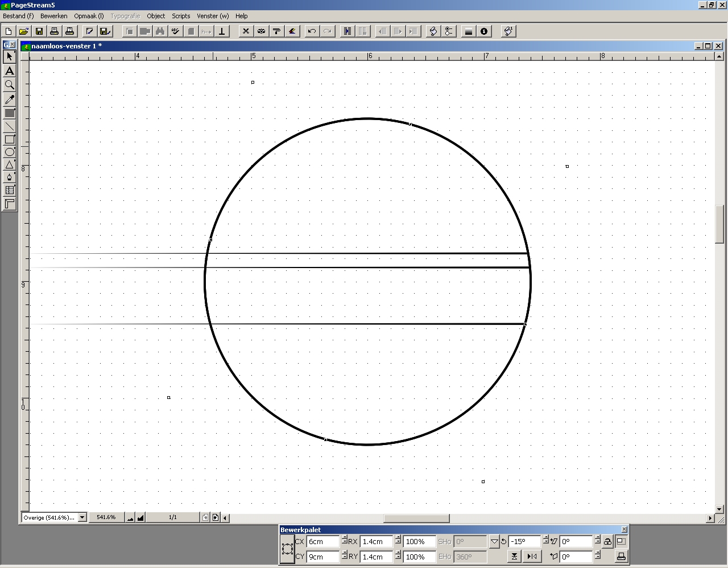Open rotation dropdown arrow in Bewerkpalet
Image resolution: width=728 pixels, height=568 pixels.
click(494, 542)
